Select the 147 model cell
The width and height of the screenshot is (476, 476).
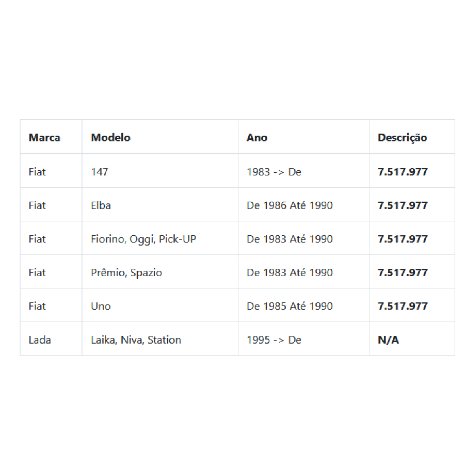160,171
